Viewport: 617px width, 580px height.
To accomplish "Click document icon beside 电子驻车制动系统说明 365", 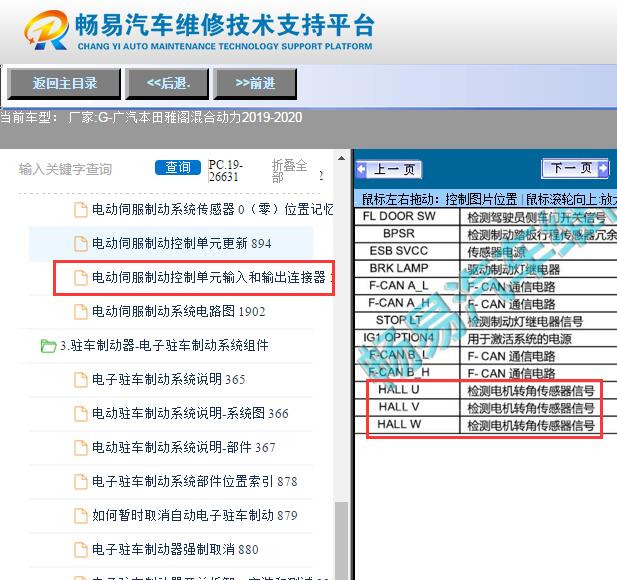I will coord(81,380).
